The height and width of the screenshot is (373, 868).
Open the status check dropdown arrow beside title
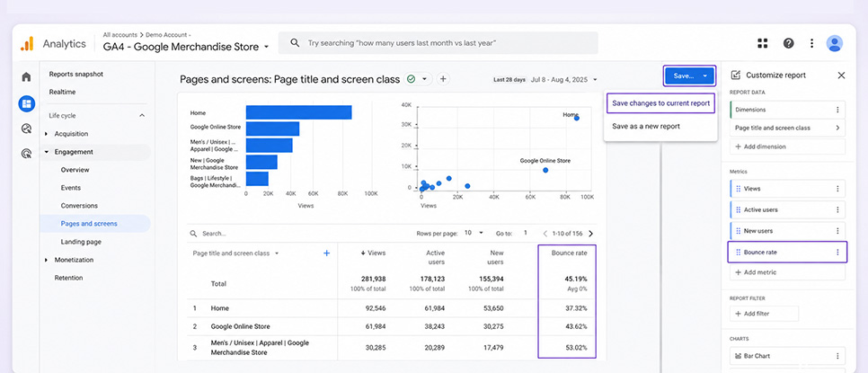tap(425, 79)
